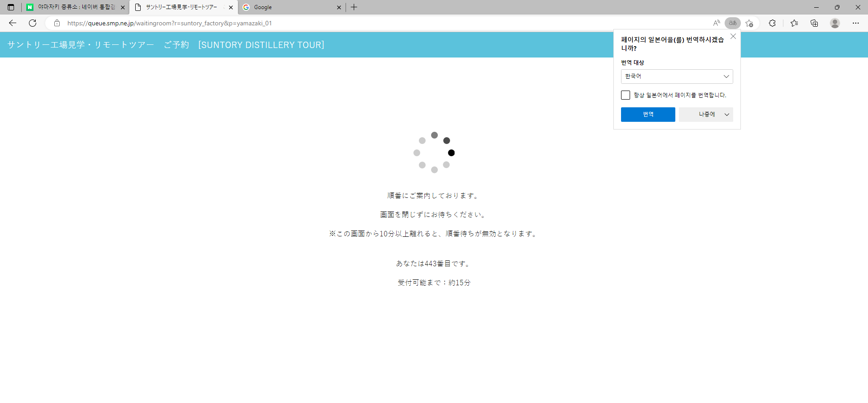The width and height of the screenshot is (868, 403).
Task: Expand the 나중에 options arrow
Action: [727, 115]
